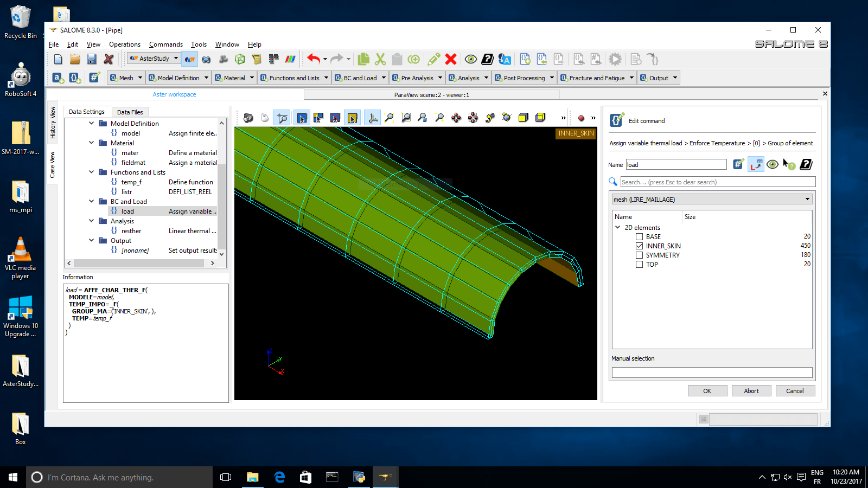The height and width of the screenshot is (488, 868).
Task: Collapse the Functions and Lists tree node
Action: (92, 172)
